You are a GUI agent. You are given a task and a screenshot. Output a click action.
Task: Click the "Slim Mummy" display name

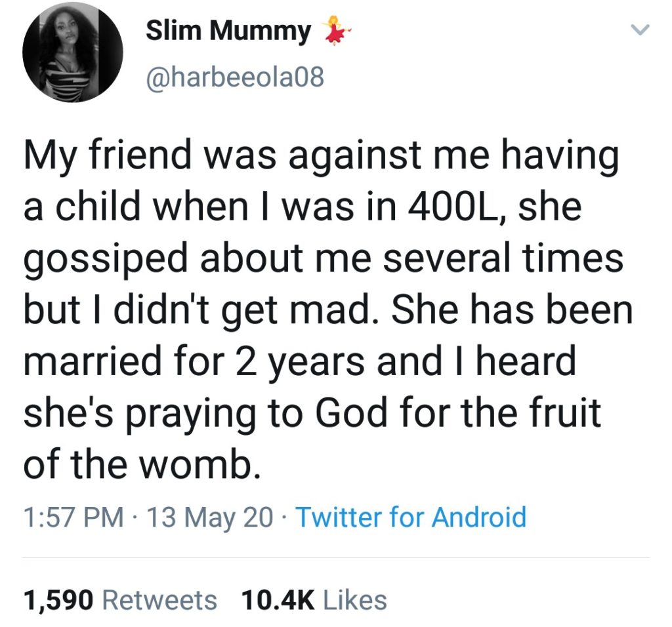228,31
